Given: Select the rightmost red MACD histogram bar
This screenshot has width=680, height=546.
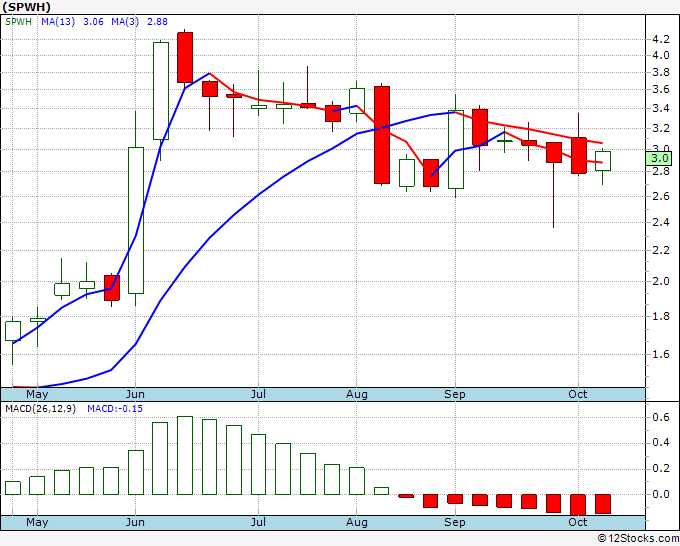Looking at the screenshot, I should point(603,504).
